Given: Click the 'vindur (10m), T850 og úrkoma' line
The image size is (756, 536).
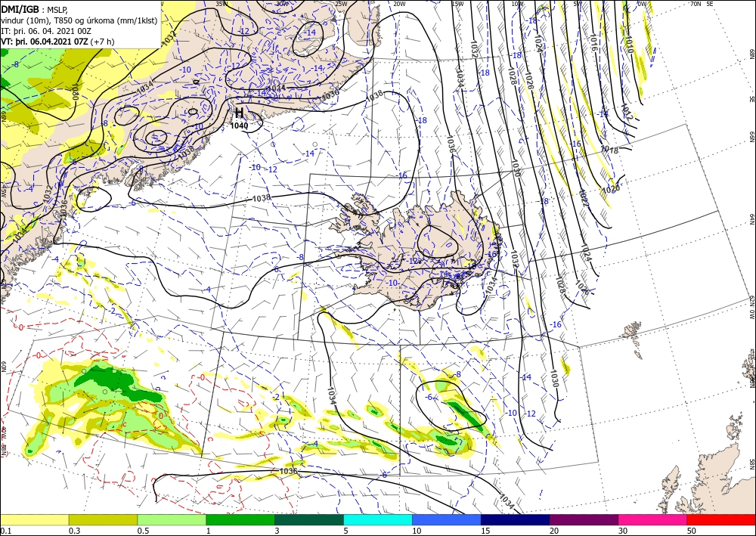Looking at the screenshot, I should (x=79, y=20).
